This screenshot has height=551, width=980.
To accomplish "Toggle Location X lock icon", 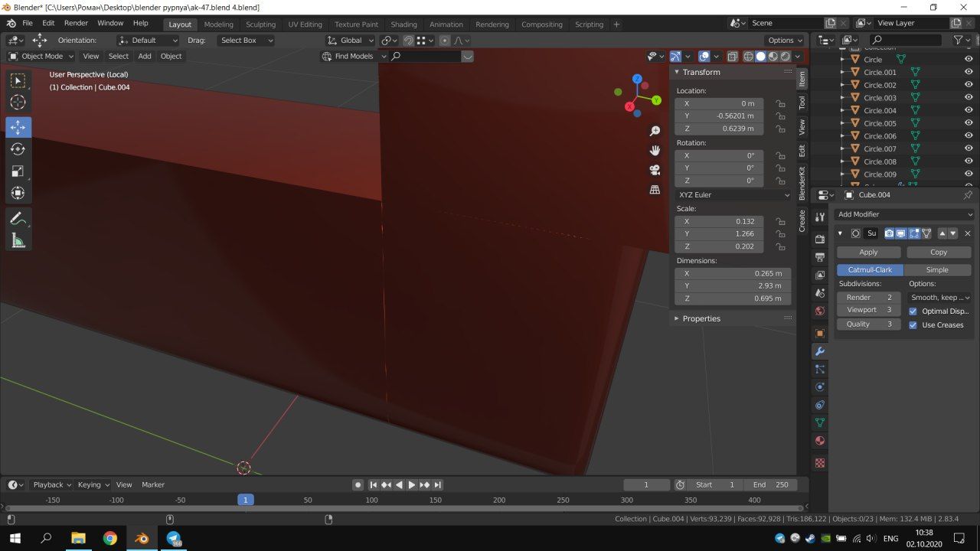I will coord(780,103).
